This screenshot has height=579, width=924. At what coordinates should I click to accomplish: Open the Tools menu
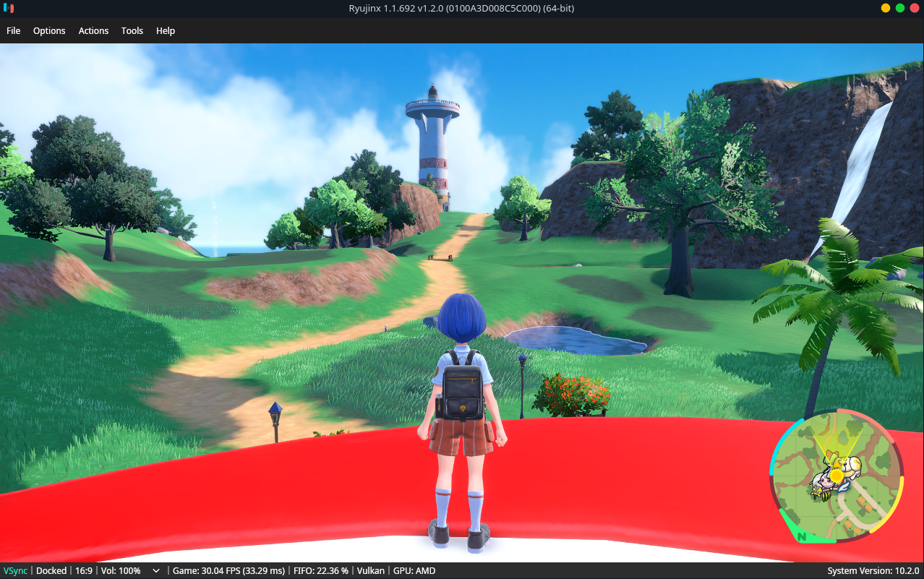pyautogui.click(x=132, y=31)
